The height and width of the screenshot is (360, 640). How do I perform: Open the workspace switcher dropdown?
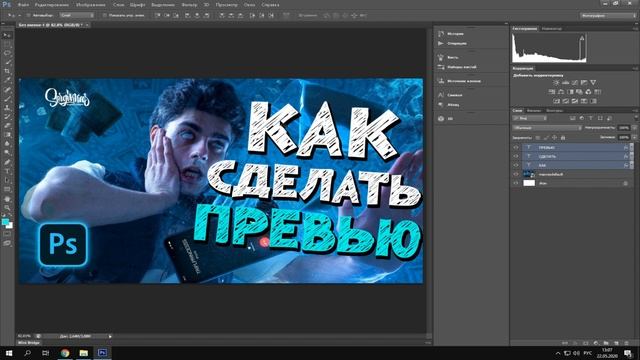[608, 15]
